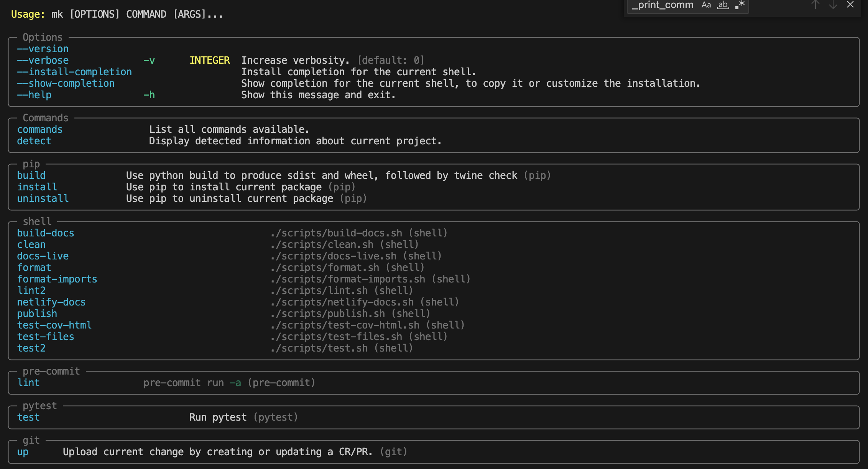The width and height of the screenshot is (868, 469).
Task: Click the build-docs shell command
Action: tap(46, 233)
